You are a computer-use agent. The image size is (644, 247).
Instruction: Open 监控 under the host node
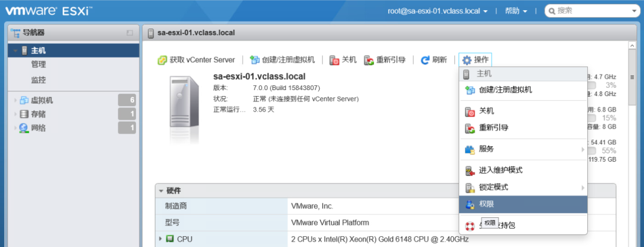[38, 80]
